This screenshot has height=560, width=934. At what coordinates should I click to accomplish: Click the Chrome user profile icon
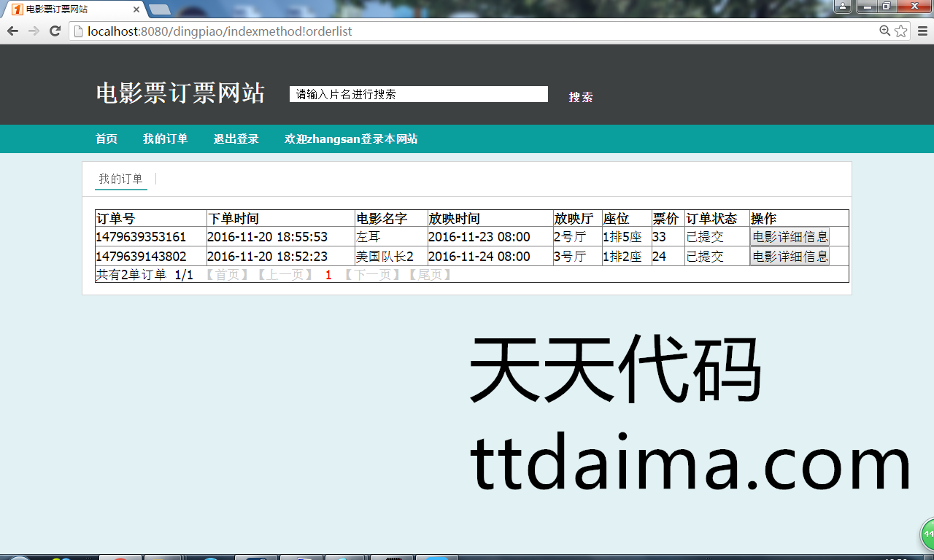843,7
